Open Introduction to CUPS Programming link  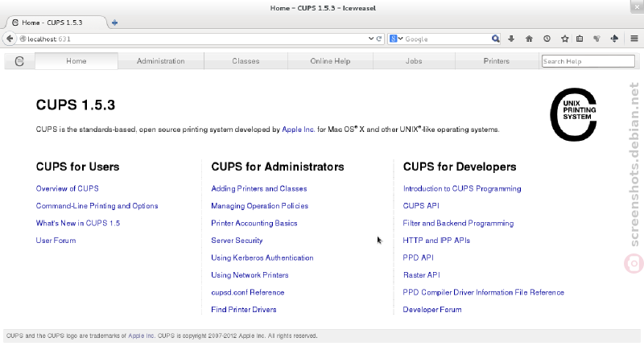(462, 188)
